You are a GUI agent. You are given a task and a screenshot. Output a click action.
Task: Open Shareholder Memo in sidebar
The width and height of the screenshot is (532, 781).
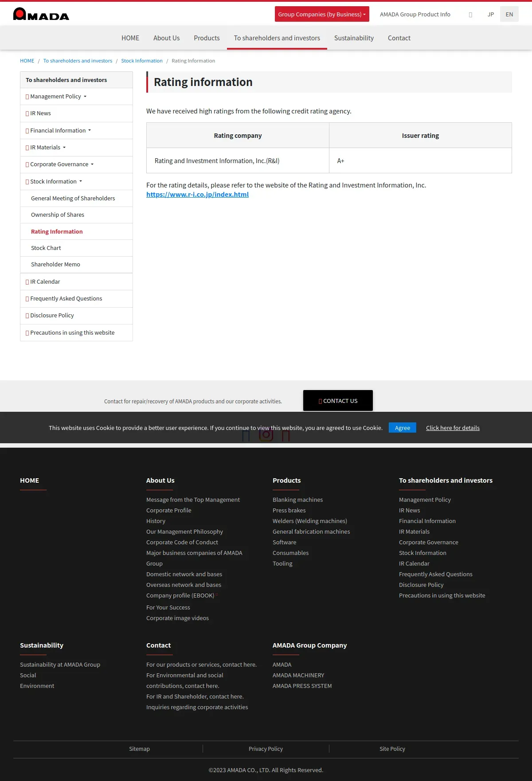pos(76,265)
